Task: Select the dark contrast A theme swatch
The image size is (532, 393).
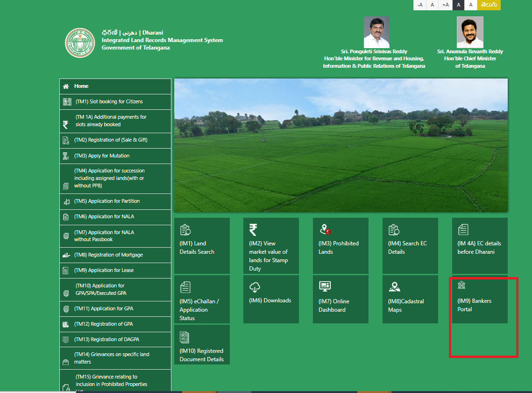Action: (x=458, y=5)
